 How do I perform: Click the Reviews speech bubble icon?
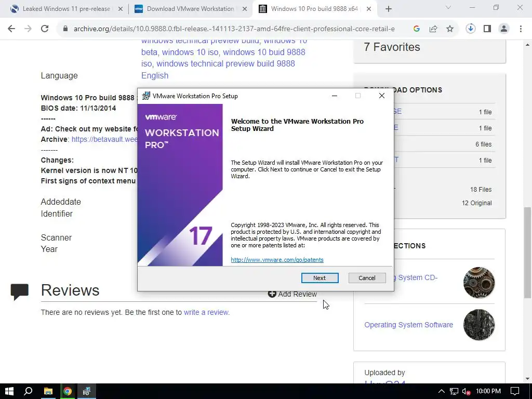pyautogui.click(x=19, y=292)
